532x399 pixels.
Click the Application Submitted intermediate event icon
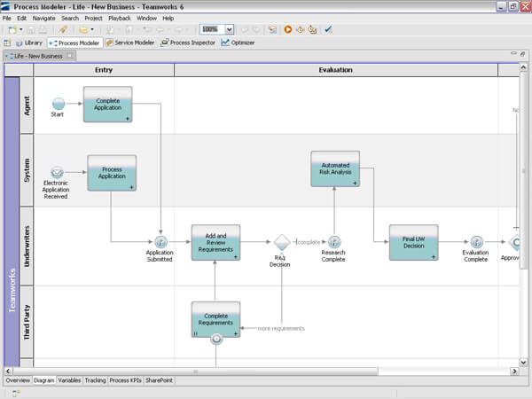160,242
